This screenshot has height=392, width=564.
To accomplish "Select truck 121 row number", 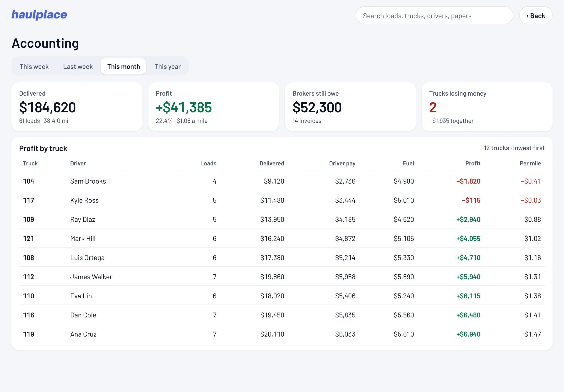I will coord(28,239).
